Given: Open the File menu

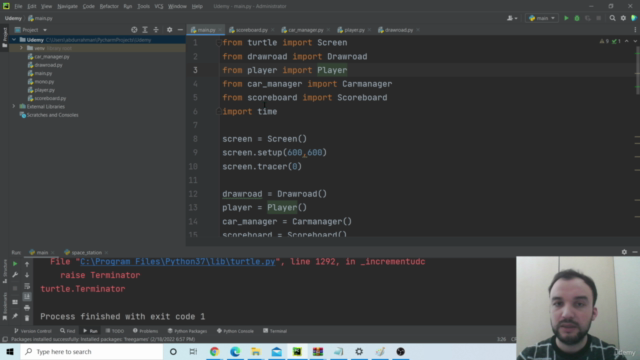Looking at the screenshot, I should 18,6.
